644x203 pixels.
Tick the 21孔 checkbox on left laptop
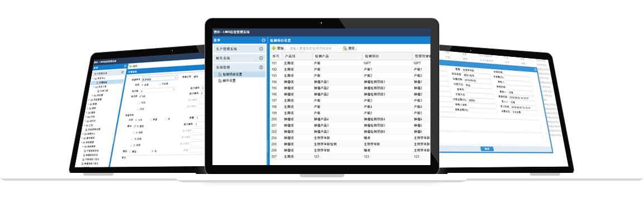(138, 109)
